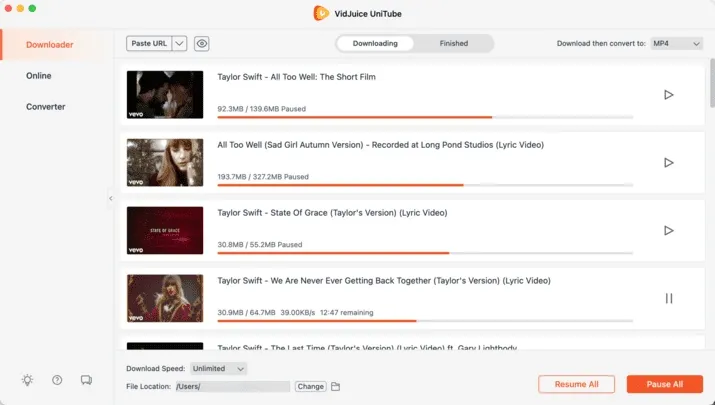Open the file location folder icon
This screenshot has width=715, height=405.
tap(336, 386)
